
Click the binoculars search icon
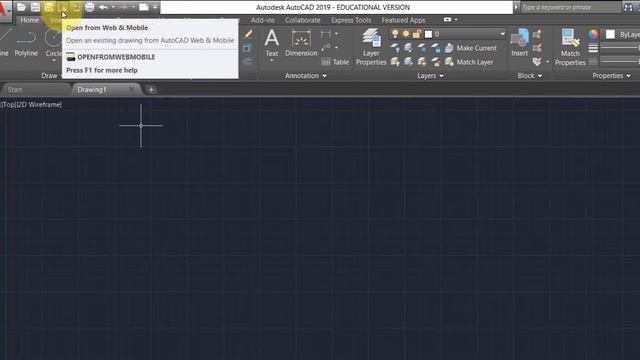(629, 7)
